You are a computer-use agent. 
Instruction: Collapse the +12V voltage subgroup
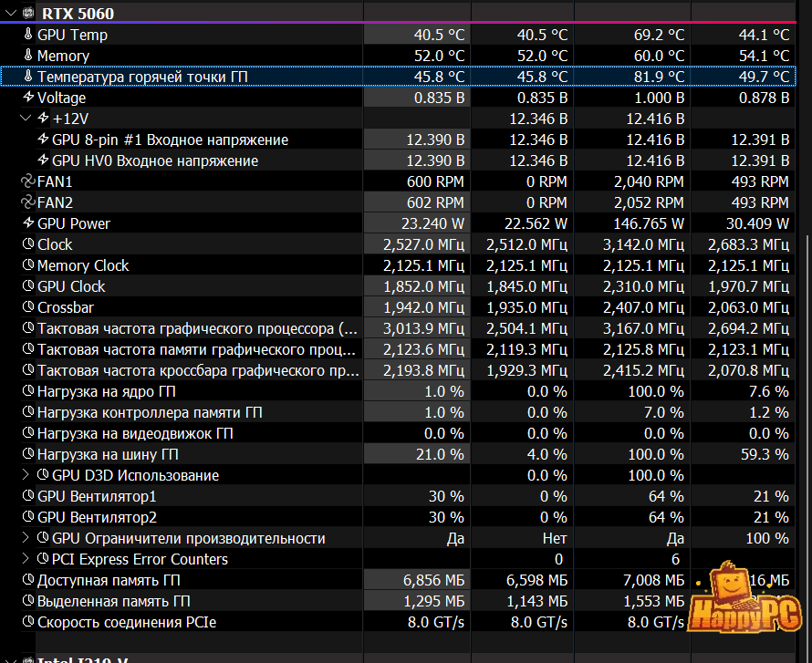pyautogui.click(x=26, y=118)
